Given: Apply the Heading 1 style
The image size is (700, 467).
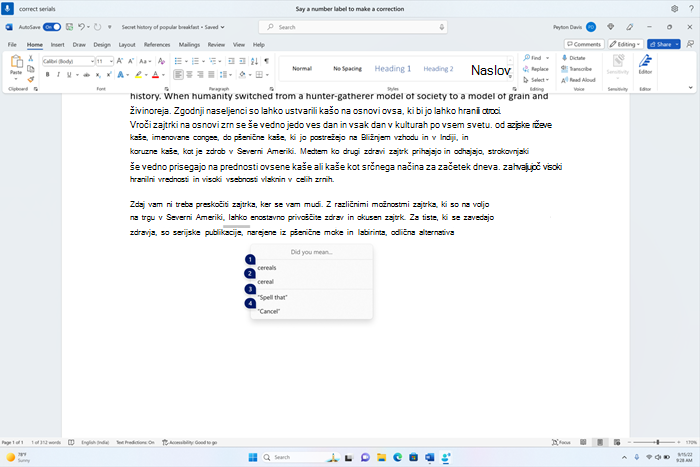Looking at the screenshot, I should point(392,68).
